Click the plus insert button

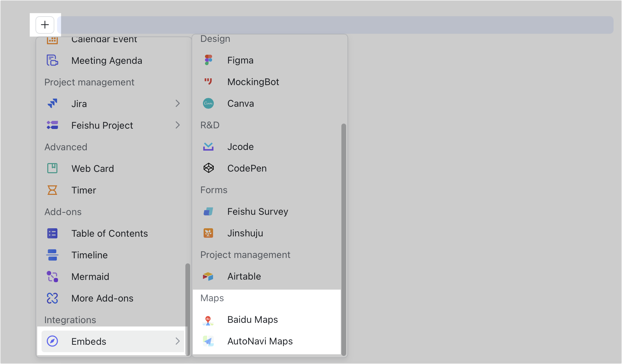(x=45, y=24)
